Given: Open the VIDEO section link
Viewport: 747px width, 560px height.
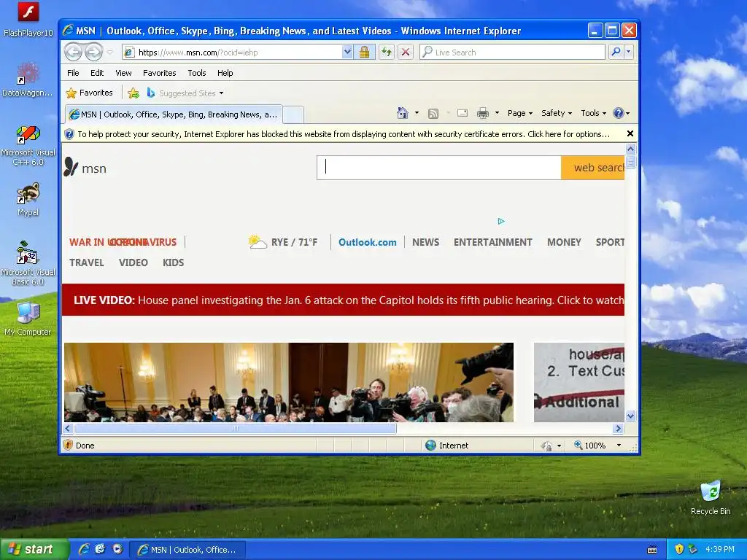Looking at the screenshot, I should click(133, 262).
